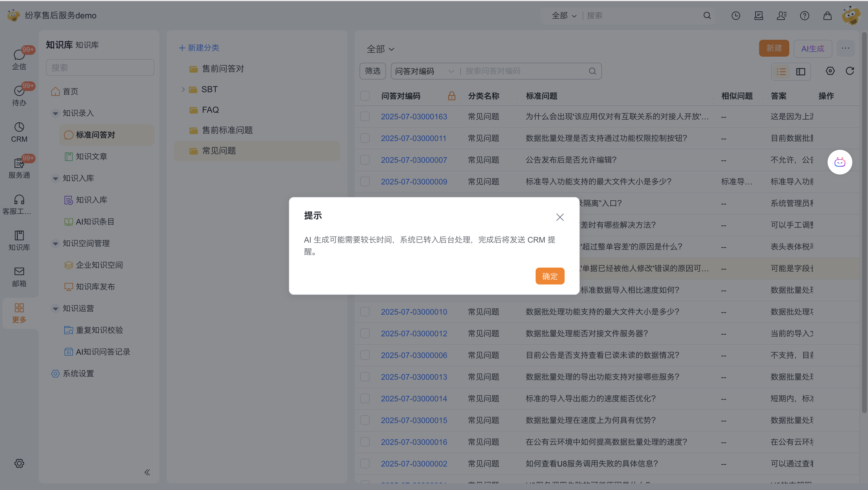Close the 提示 dialog with X
This screenshot has width=868, height=490.
[x=560, y=217]
